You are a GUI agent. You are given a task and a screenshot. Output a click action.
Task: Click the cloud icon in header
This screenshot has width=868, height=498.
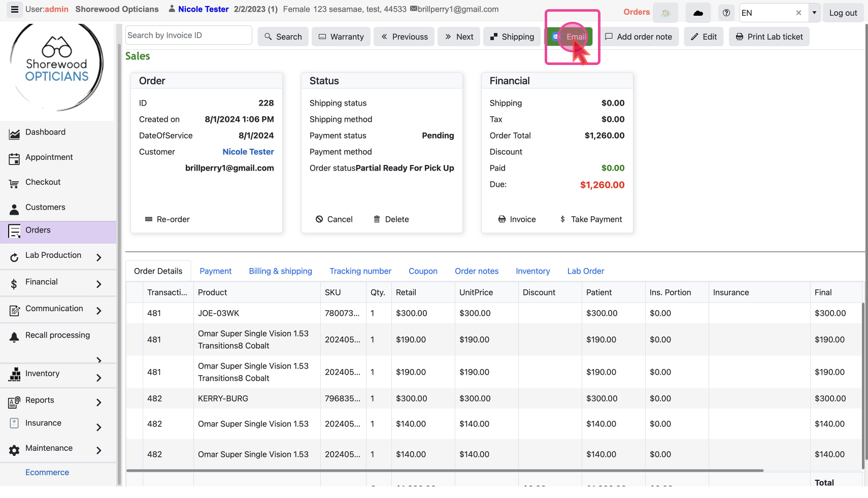point(698,13)
